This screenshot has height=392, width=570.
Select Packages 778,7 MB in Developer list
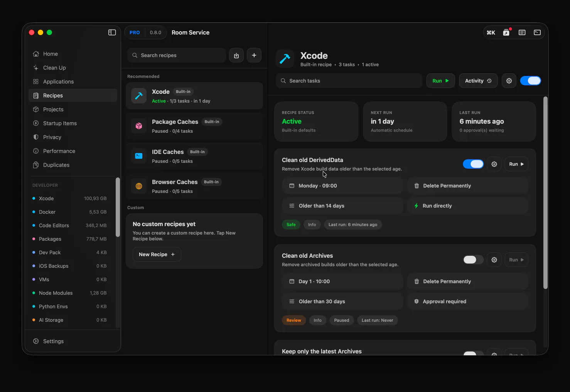coord(69,239)
